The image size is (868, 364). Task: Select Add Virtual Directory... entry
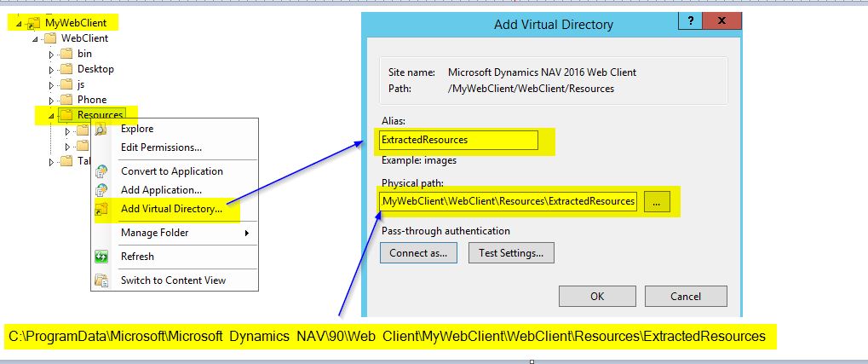pos(175,209)
